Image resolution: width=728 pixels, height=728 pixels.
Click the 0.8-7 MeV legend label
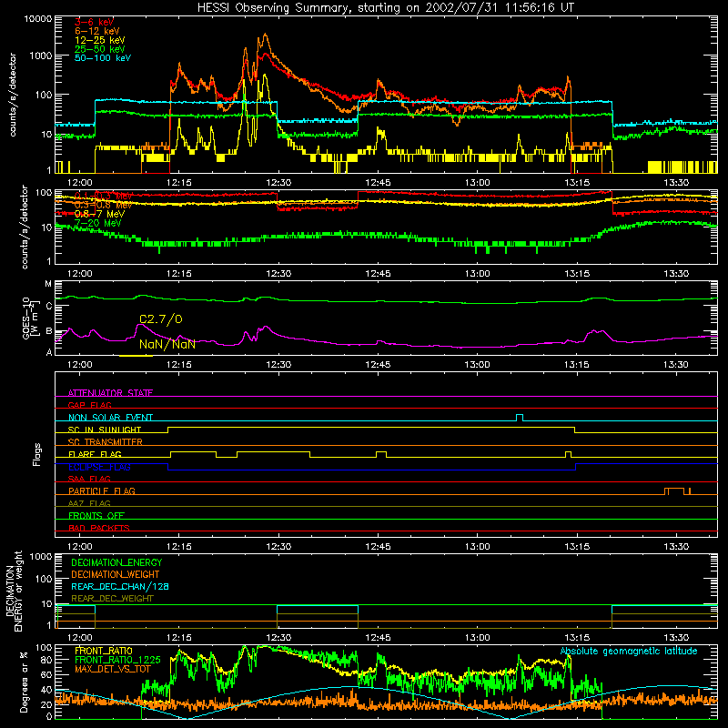[x=99, y=214]
